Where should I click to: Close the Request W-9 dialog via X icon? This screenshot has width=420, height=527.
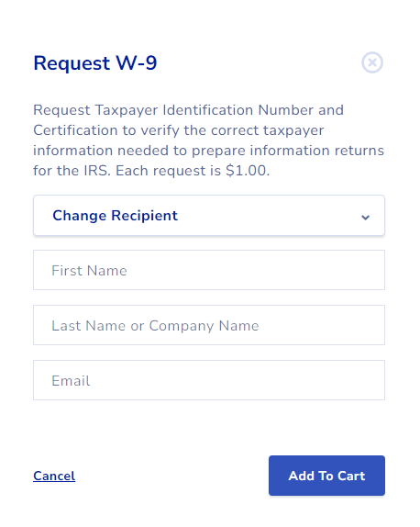(x=372, y=62)
